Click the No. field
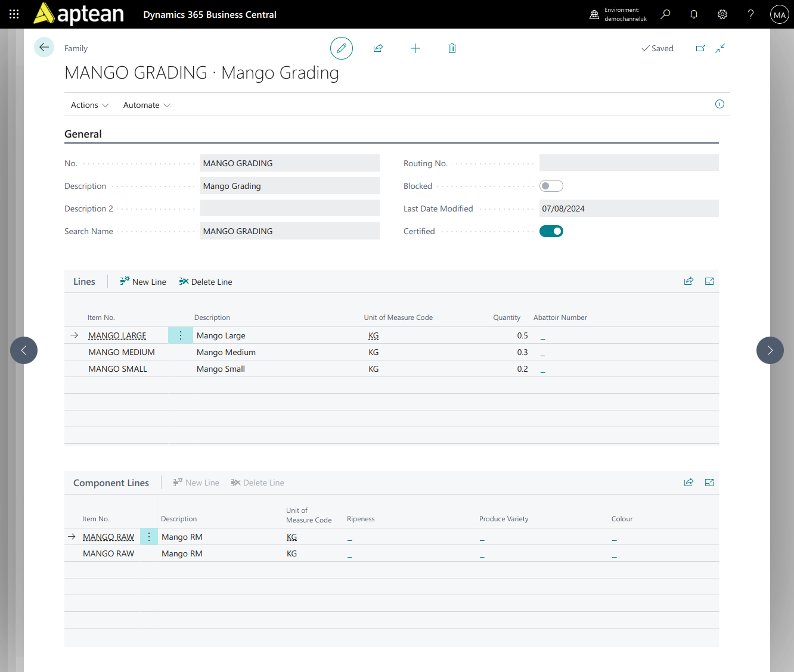This screenshot has width=794, height=672. (290, 163)
